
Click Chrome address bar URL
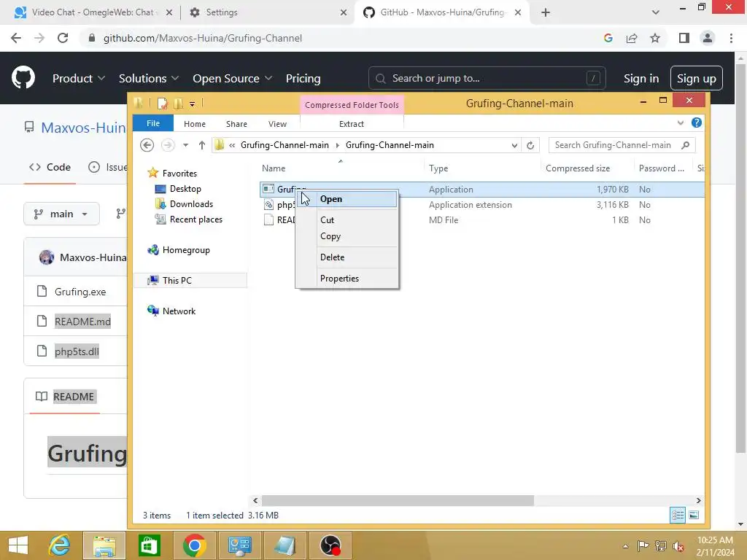pyautogui.click(x=203, y=38)
